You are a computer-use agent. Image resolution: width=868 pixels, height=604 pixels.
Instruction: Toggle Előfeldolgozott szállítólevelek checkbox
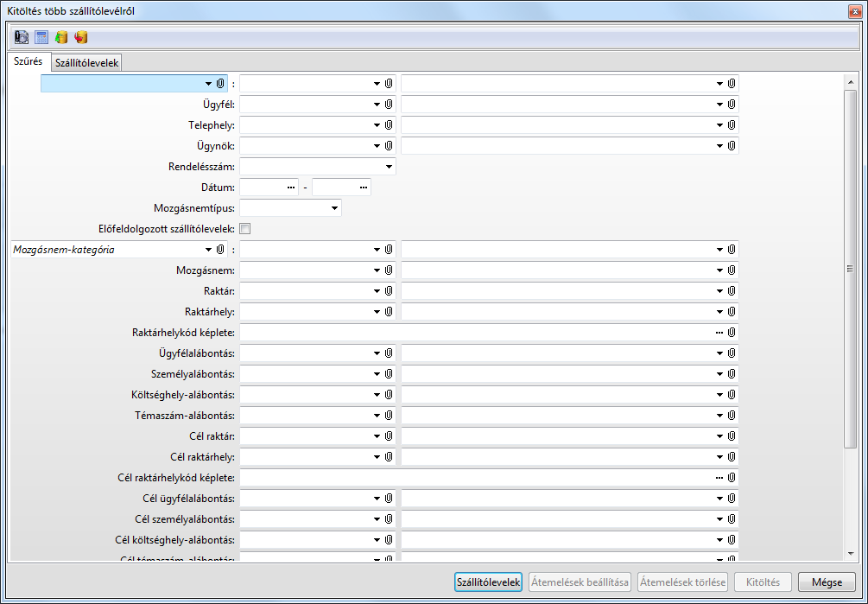tap(245, 229)
